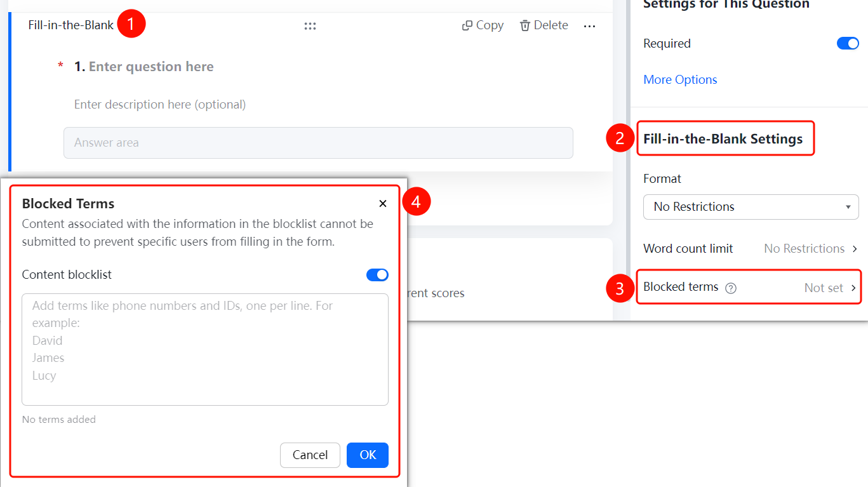Click the optional description field

point(160,104)
